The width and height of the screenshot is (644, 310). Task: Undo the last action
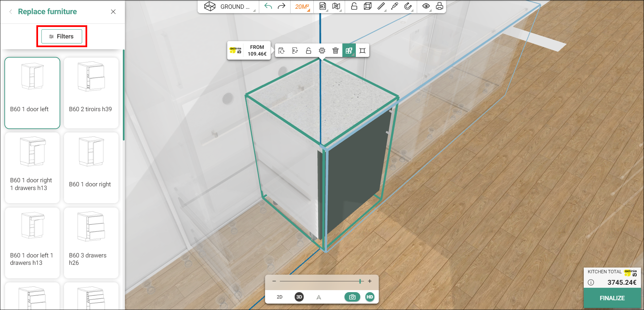(268, 6)
